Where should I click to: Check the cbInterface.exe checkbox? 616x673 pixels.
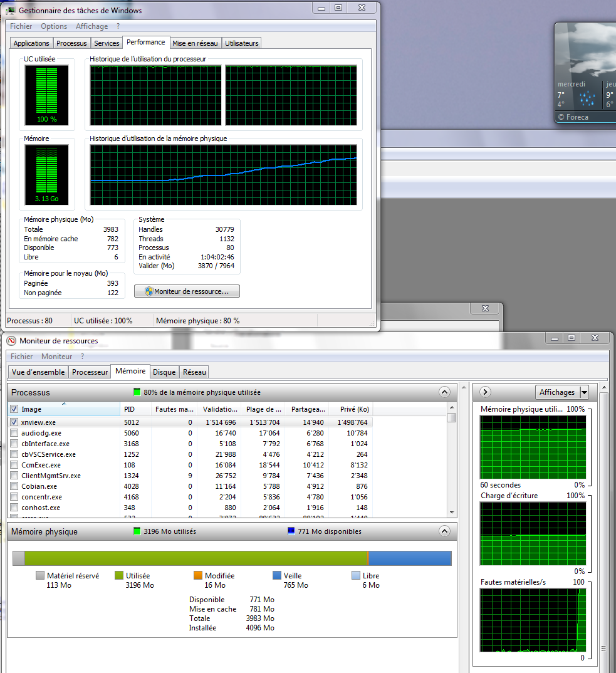[x=14, y=444]
